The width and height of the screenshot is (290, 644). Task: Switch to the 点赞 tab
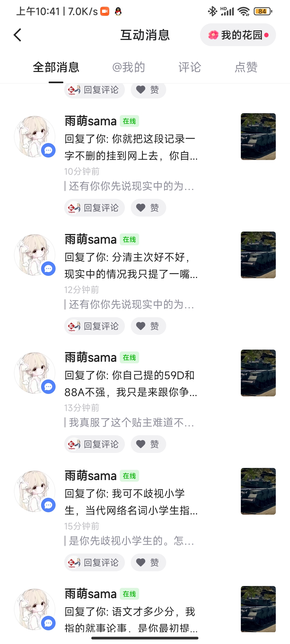pyautogui.click(x=246, y=67)
